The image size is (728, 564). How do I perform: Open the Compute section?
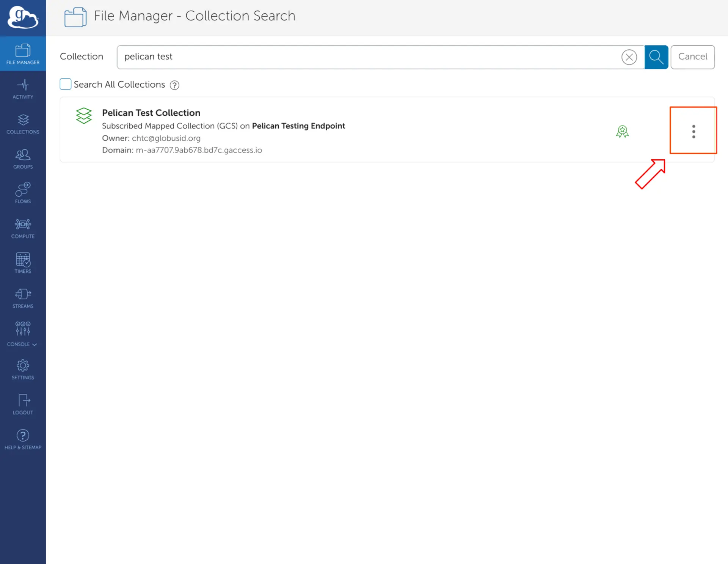point(23,228)
